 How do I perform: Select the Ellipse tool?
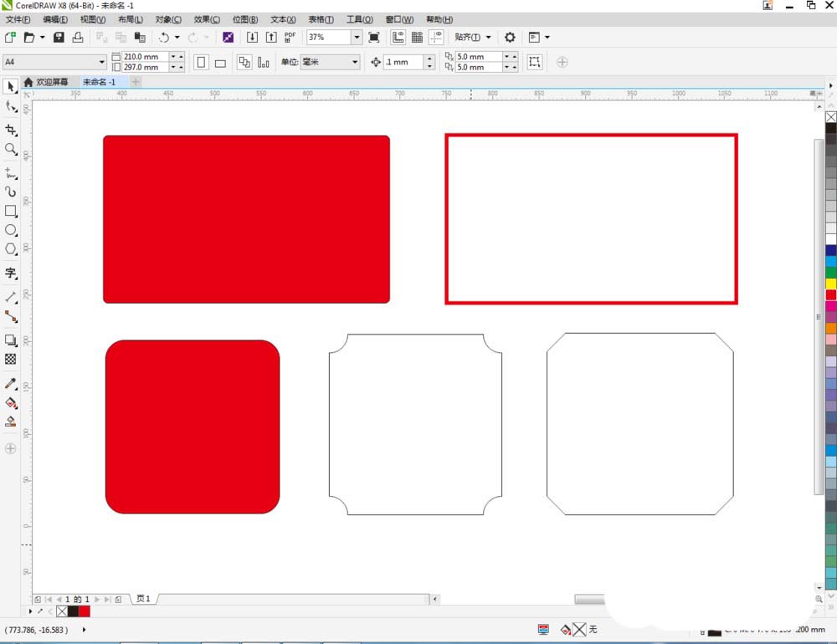(11, 230)
